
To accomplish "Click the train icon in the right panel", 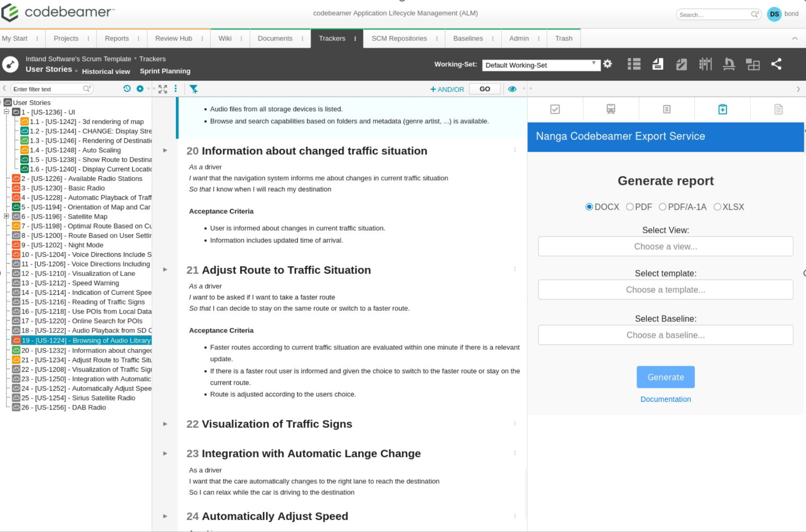I will pyautogui.click(x=610, y=109).
